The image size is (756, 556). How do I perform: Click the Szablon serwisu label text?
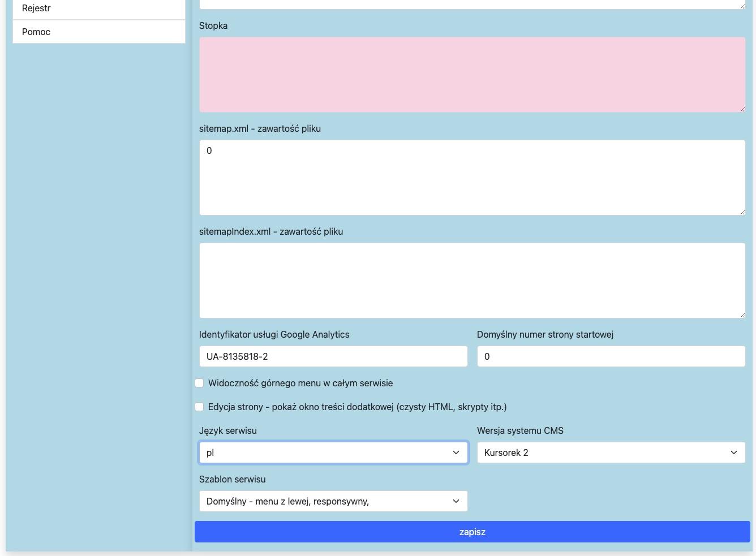point(232,479)
